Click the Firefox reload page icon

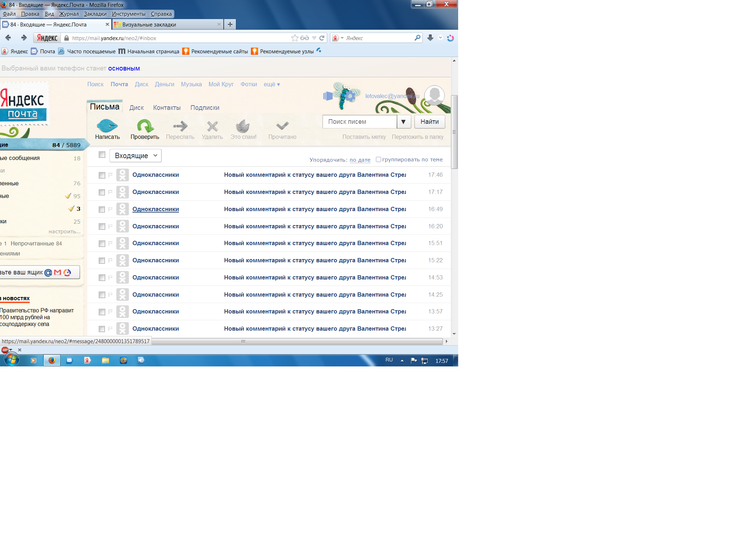click(x=322, y=38)
